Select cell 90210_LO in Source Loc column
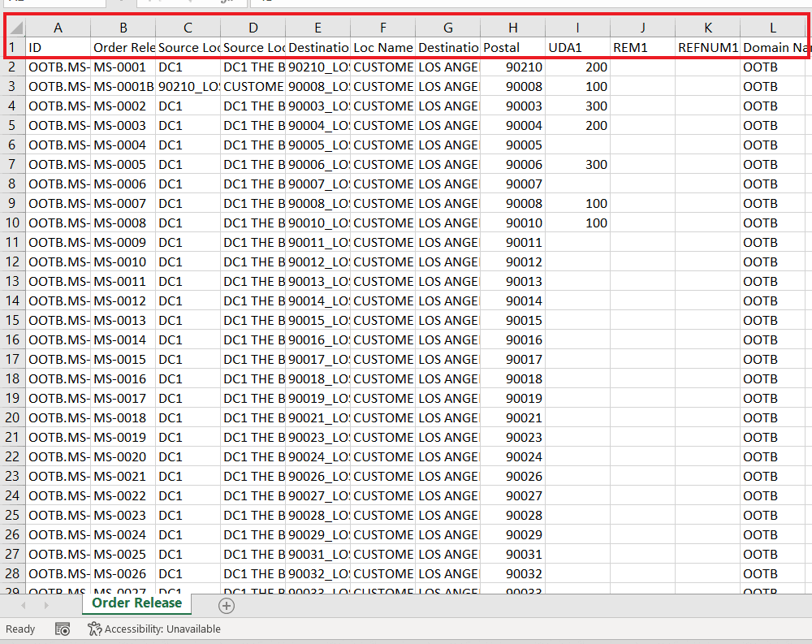The image size is (812, 644). (188, 87)
